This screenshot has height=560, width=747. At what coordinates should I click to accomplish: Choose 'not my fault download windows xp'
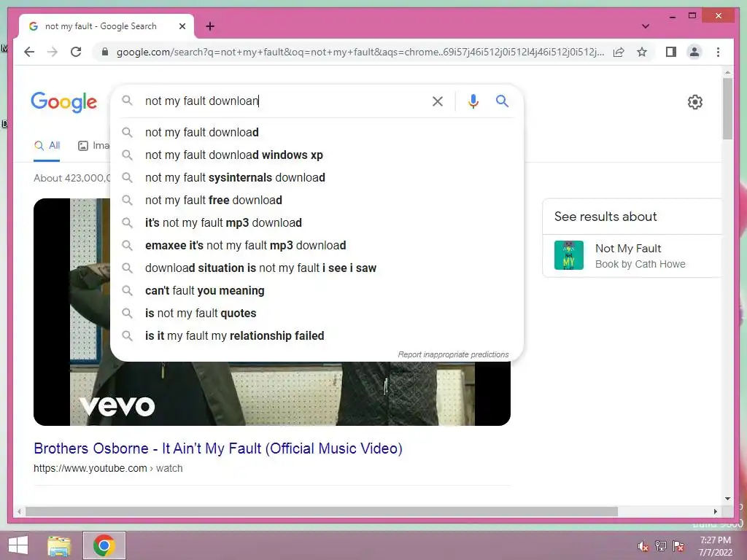pos(317,155)
